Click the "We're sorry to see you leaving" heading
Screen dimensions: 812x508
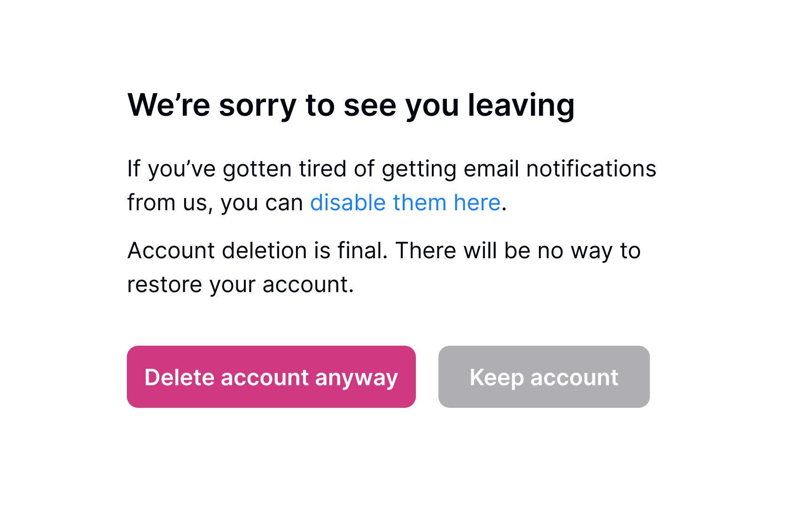tap(351, 105)
